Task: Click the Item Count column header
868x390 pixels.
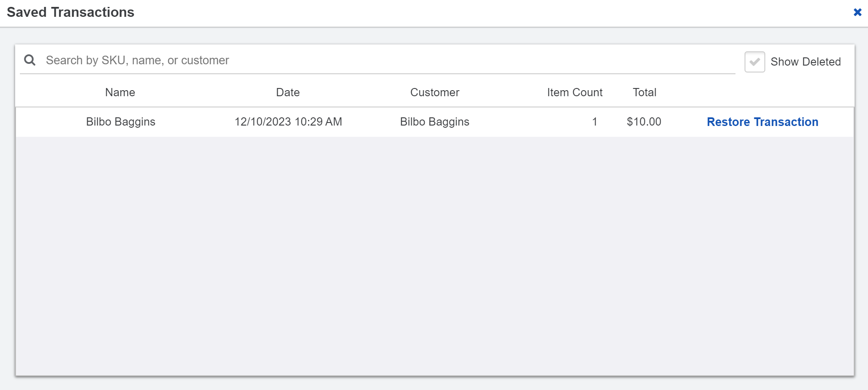Action: pyautogui.click(x=574, y=92)
